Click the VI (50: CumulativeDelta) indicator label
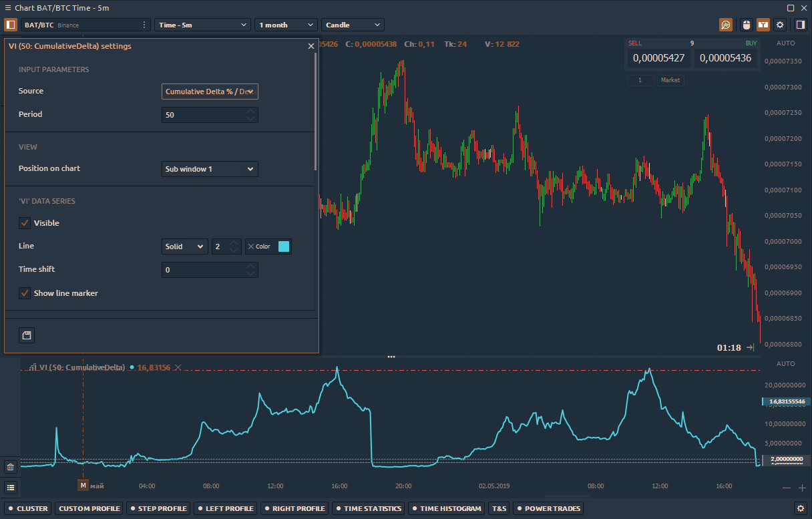 pyautogui.click(x=82, y=367)
